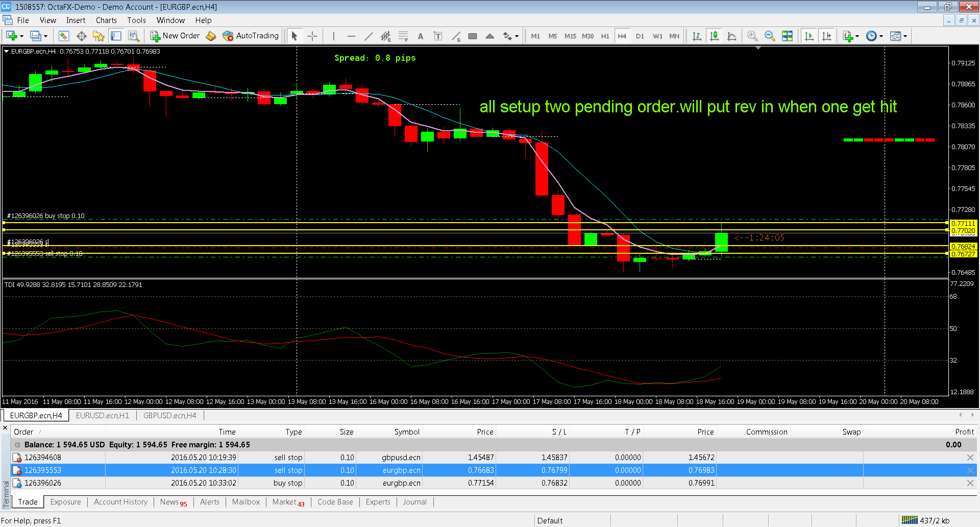Switch chart to Candlesticks style
Image resolution: width=980 pixels, height=527 pixels.
tap(714, 36)
